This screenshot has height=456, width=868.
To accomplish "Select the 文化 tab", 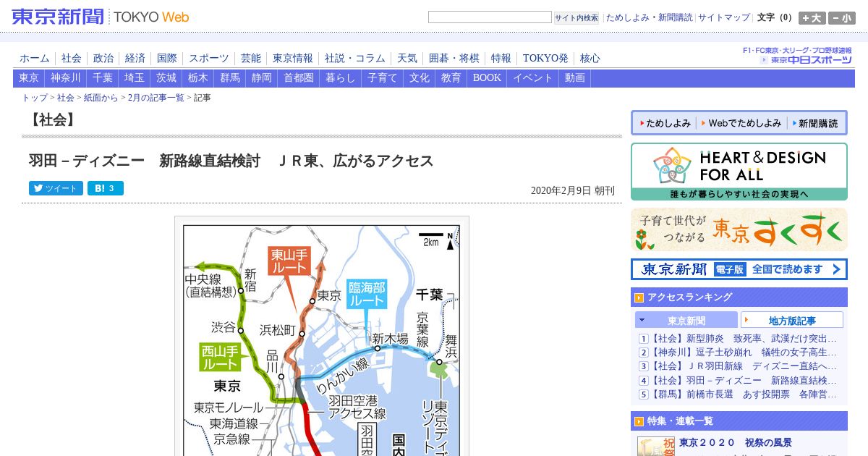I will [420, 78].
